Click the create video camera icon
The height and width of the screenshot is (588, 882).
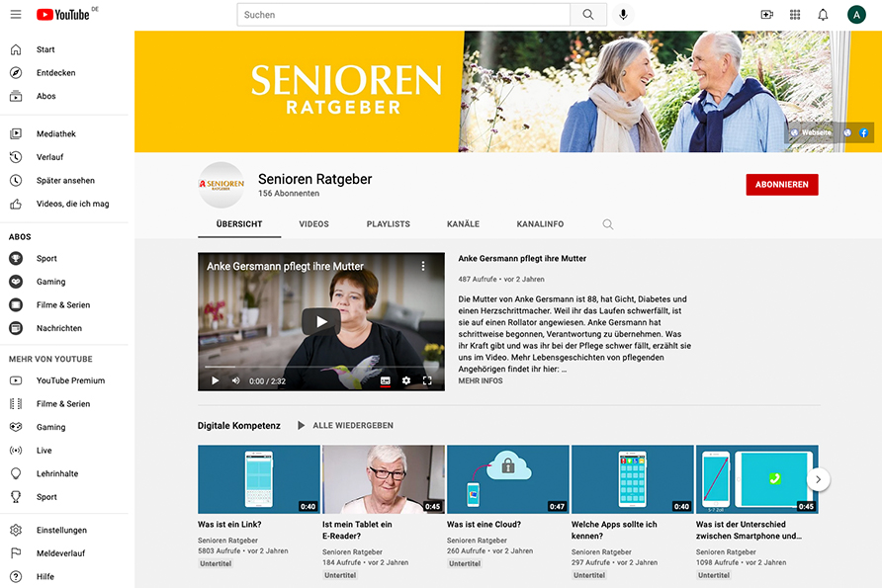[766, 15]
